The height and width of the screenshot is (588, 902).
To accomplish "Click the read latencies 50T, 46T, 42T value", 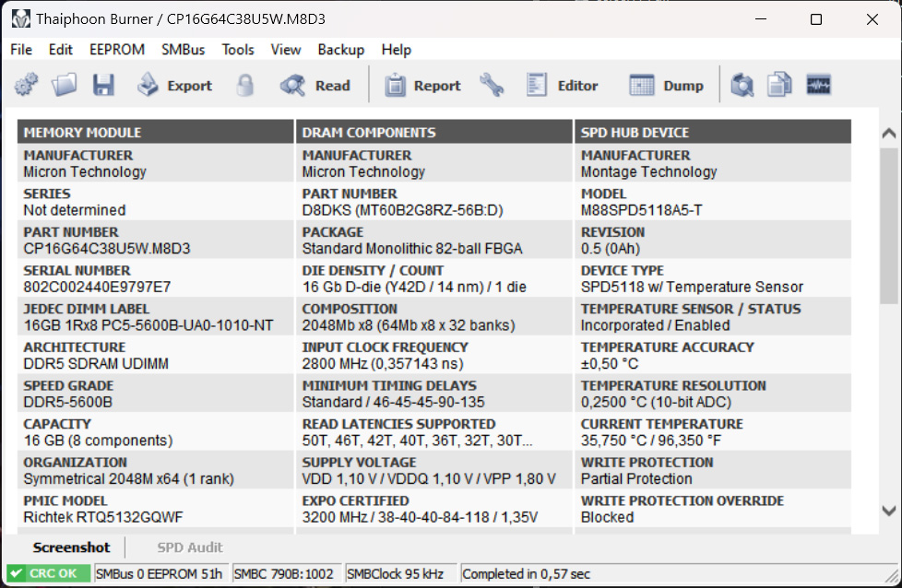I will pos(418,441).
